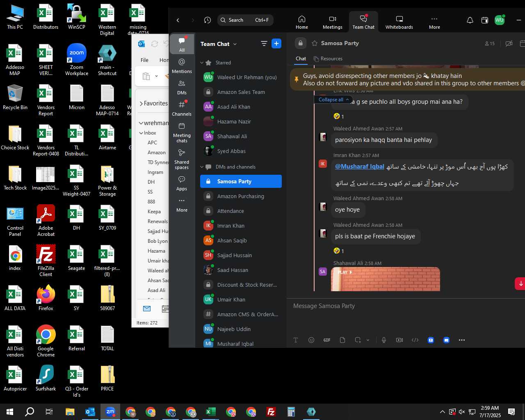The height and width of the screenshot is (420, 525).
Task: Click the history clock icon
Action: click(208, 20)
